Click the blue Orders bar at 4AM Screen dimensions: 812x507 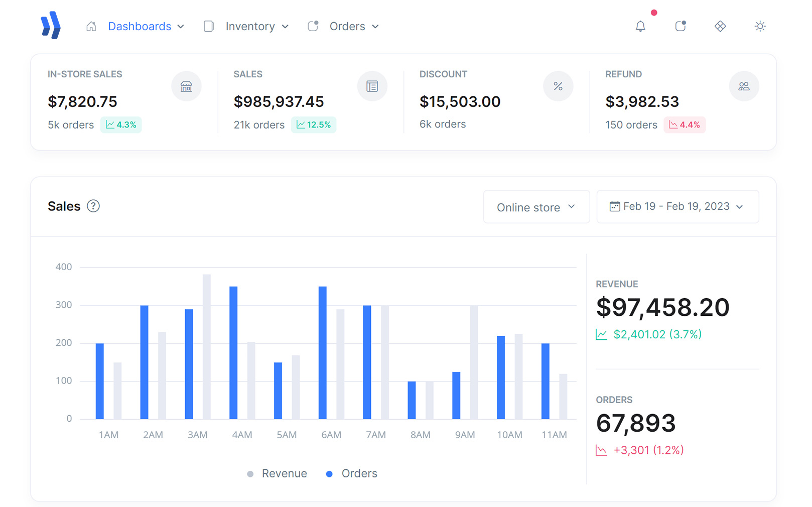pyautogui.click(x=233, y=352)
